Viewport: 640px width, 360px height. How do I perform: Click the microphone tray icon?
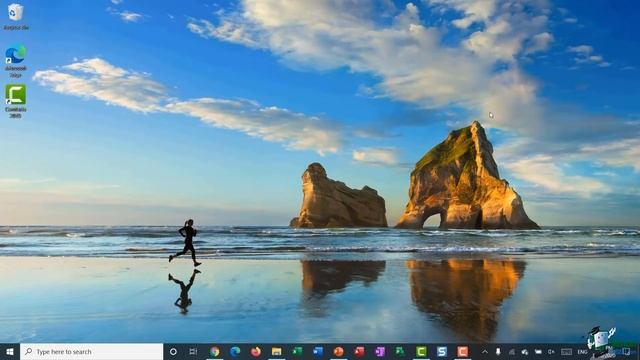[498, 351]
